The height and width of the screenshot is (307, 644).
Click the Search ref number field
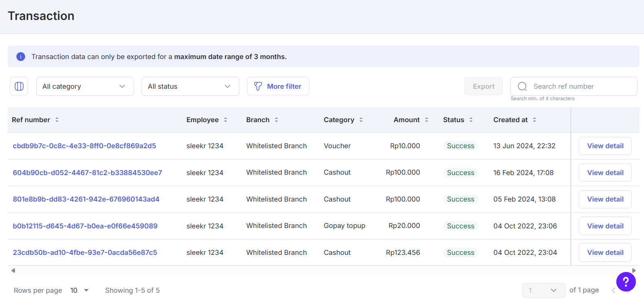[574, 86]
